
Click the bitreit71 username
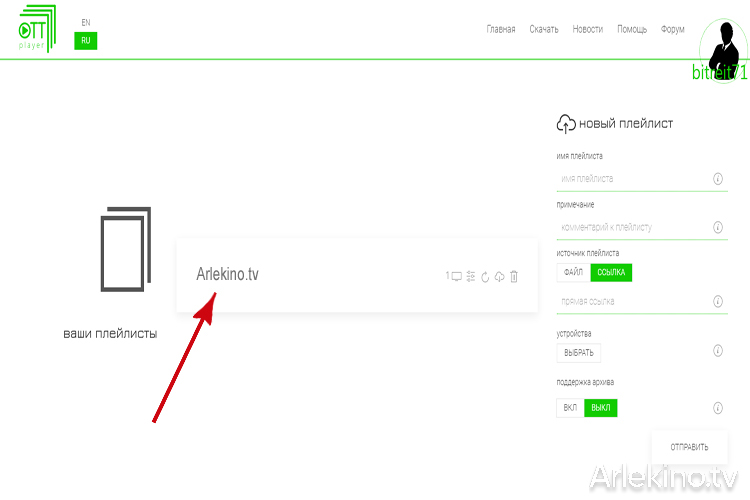719,72
